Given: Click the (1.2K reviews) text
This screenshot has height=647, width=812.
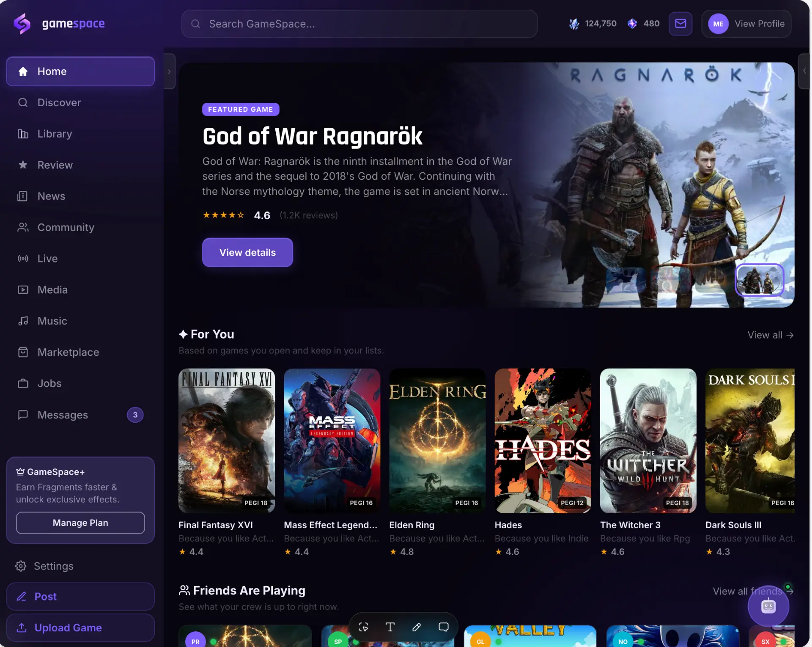Looking at the screenshot, I should click(x=309, y=215).
